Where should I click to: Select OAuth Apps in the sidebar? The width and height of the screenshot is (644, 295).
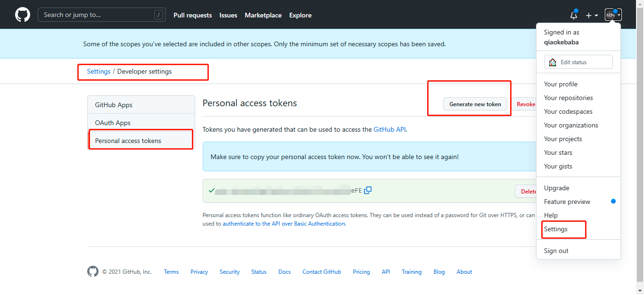coord(141,123)
